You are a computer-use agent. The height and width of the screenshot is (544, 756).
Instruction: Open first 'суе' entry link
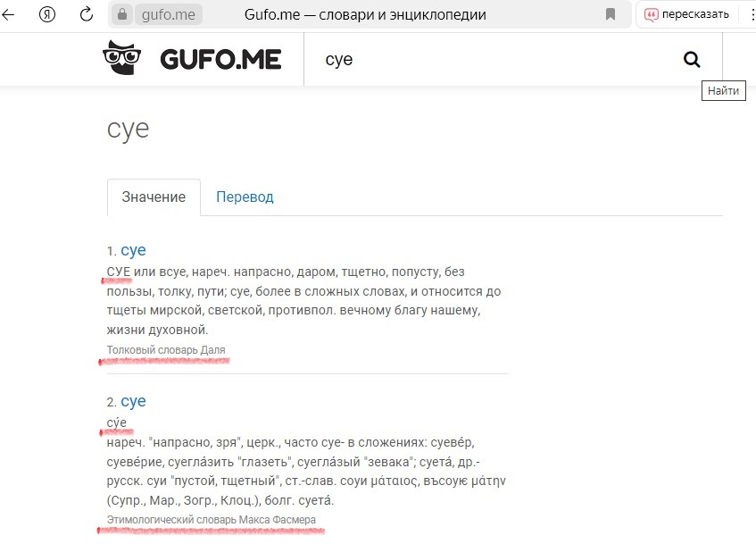(x=133, y=250)
